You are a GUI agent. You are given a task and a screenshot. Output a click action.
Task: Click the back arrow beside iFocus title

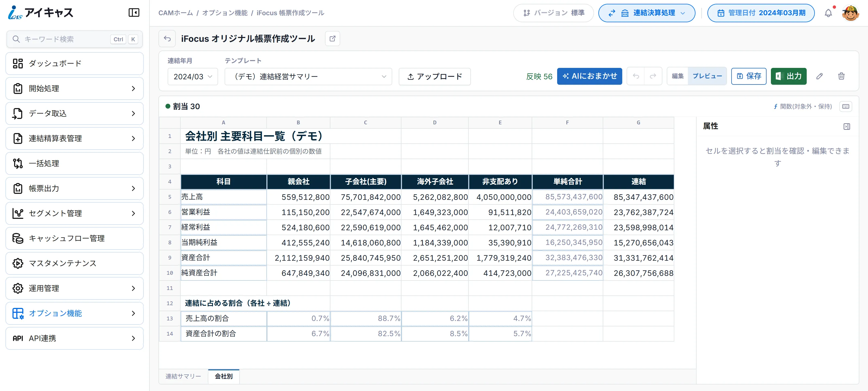(167, 39)
